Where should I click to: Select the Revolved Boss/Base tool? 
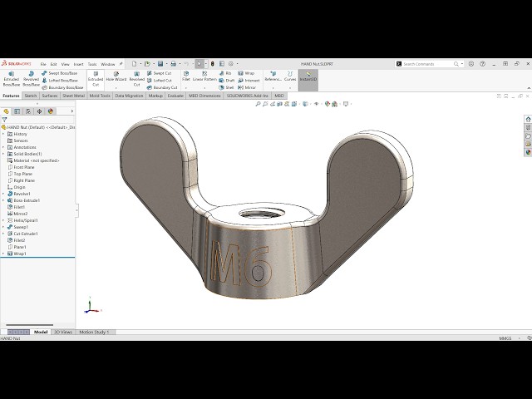[x=32, y=79]
